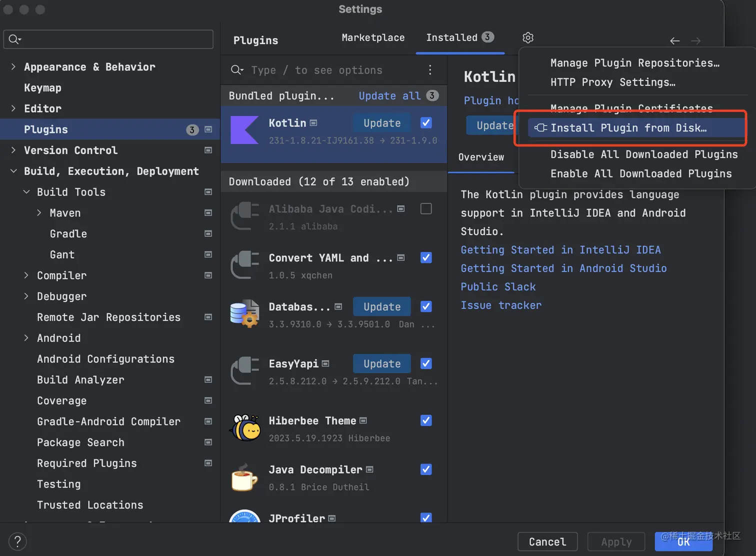Click the Database plugin icon
The width and height of the screenshot is (756, 556).
(x=244, y=314)
